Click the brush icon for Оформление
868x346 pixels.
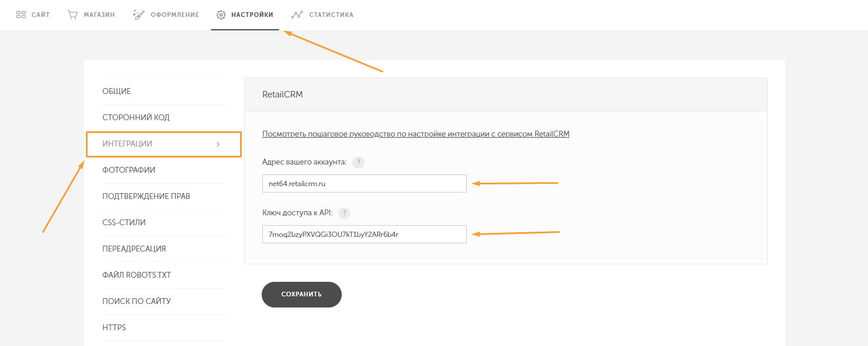coord(138,15)
